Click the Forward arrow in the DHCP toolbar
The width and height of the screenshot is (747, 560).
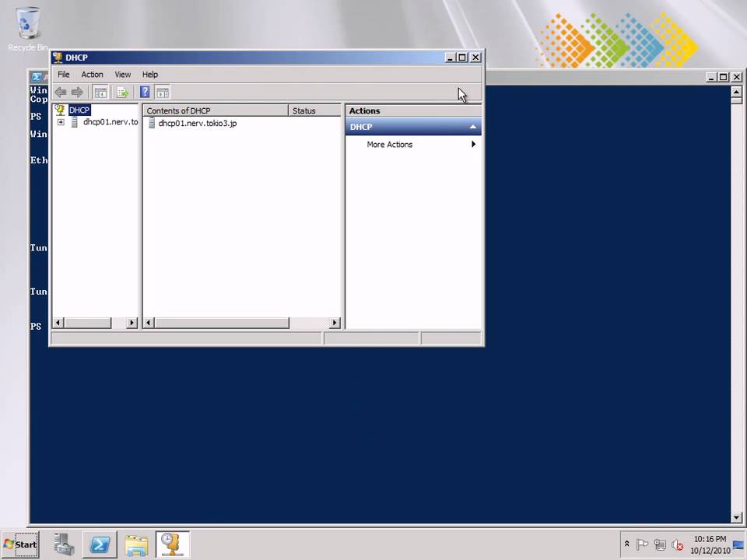[77, 92]
